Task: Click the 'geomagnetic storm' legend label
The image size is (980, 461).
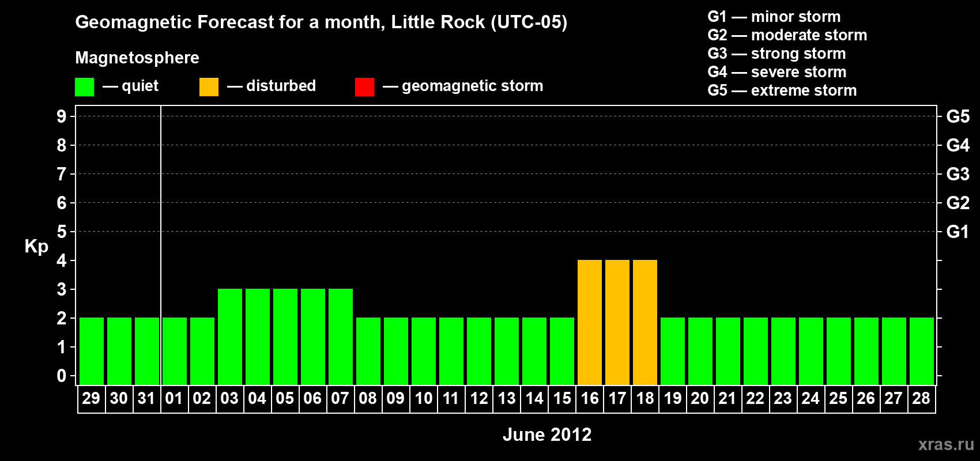Action: coord(472,86)
